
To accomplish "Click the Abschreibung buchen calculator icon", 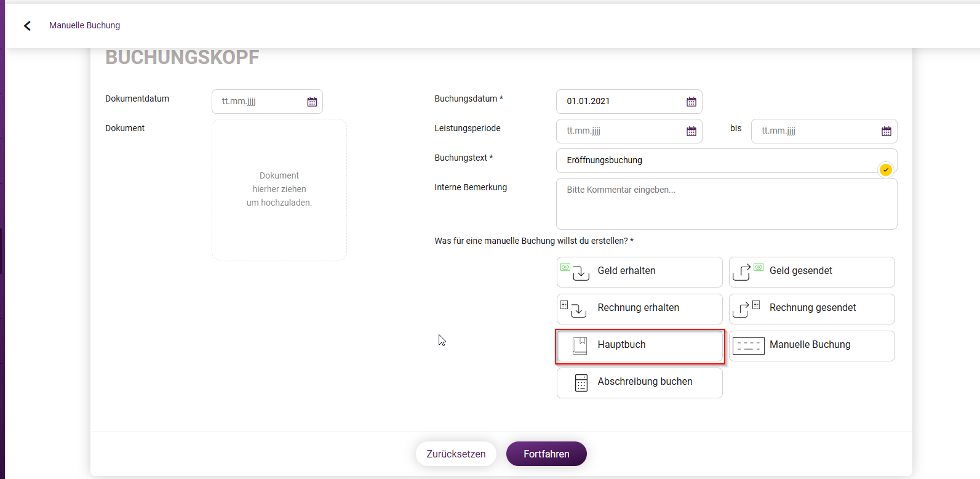I will point(581,382).
